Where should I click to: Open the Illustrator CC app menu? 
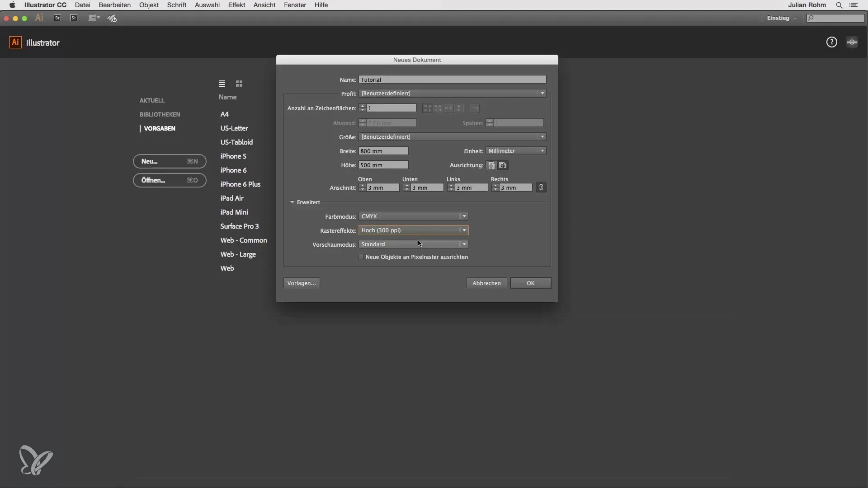click(45, 5)
